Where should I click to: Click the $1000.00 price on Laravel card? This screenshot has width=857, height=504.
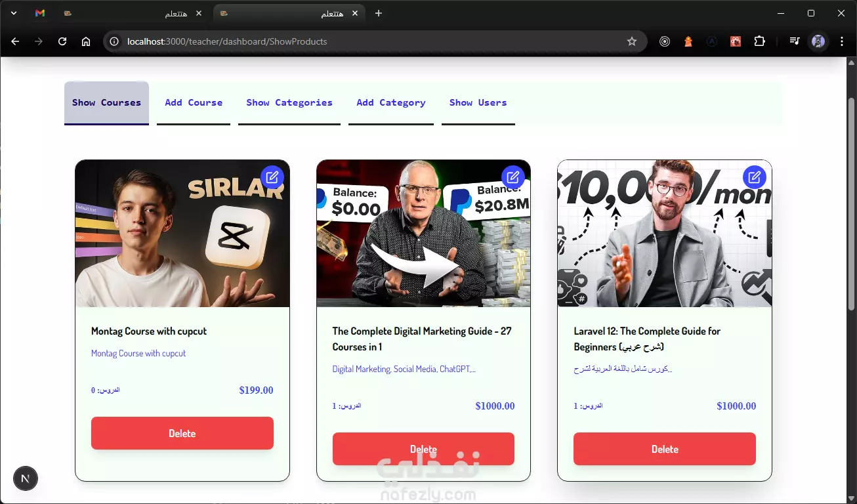point(736,406)
